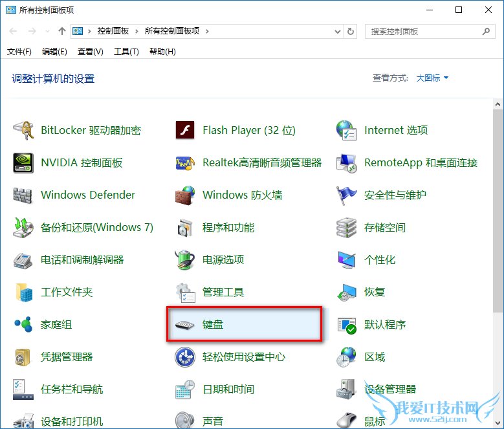Open the 帮助(H) menu

point(162,52)
